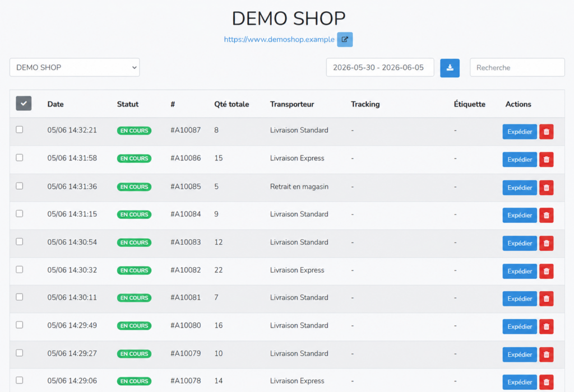Screen dimensions: 574x392
Task: Ship order #A10085 with Expédier
Action: 520,188
